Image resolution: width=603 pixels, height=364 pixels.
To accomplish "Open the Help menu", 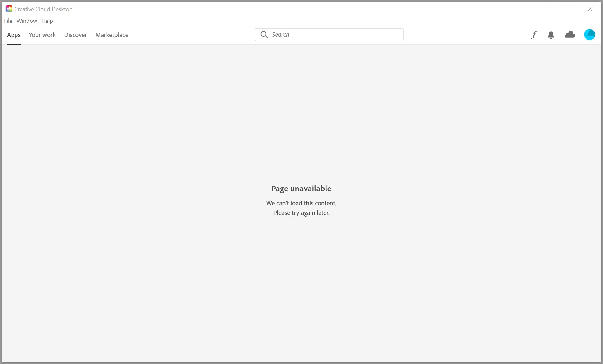I will pyautogui.click(x=47, y=21).
